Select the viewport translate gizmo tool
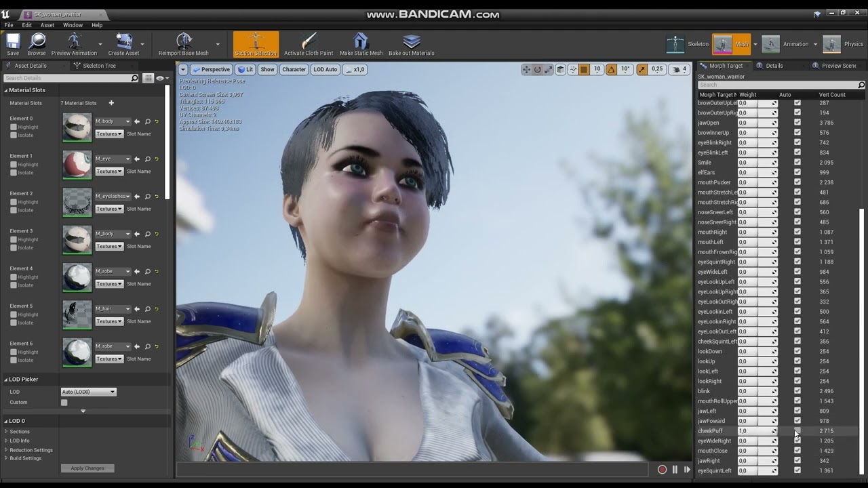The image size is (868, 488). coord(526,69)
